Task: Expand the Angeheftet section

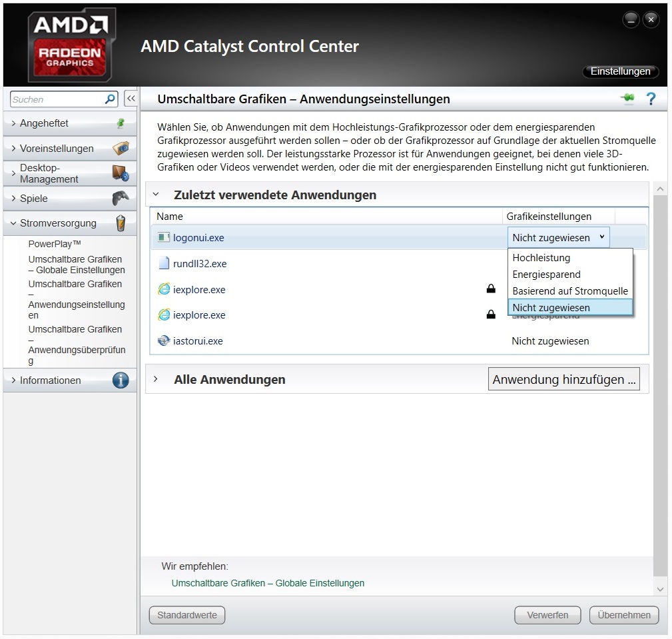Action: [x=13, y=123]
